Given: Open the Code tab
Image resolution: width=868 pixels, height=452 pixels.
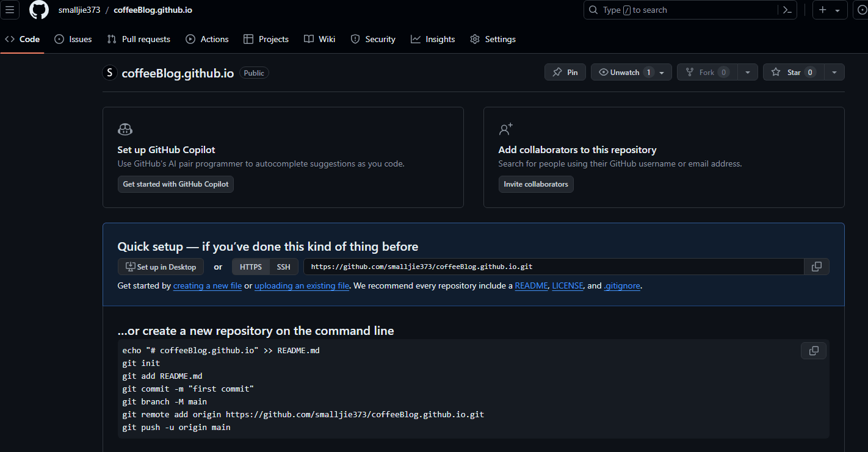Looking at the screenshot, I should (23, 39).
